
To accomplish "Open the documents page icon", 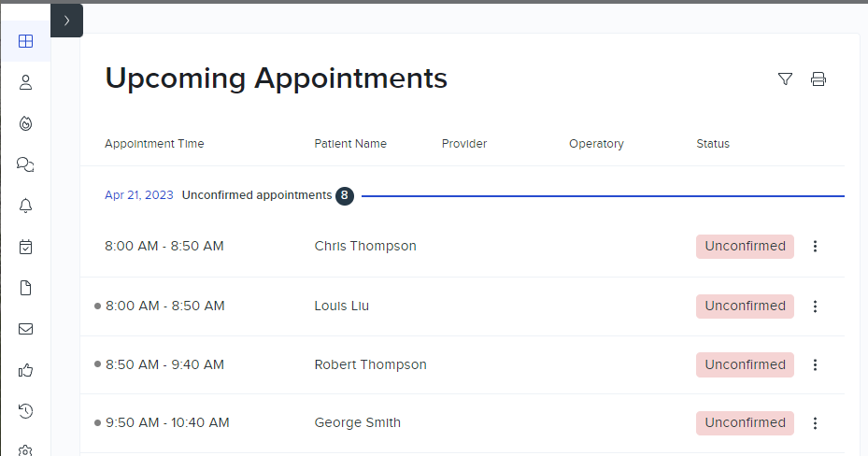I will 26,288.
